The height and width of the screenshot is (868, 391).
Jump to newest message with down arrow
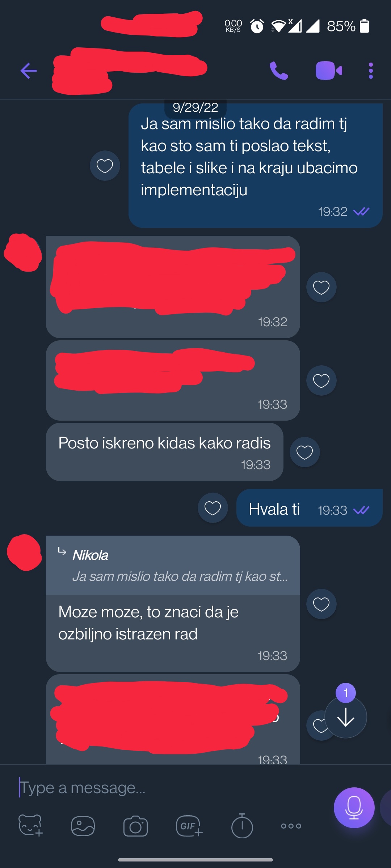click(x=346, y=717)
